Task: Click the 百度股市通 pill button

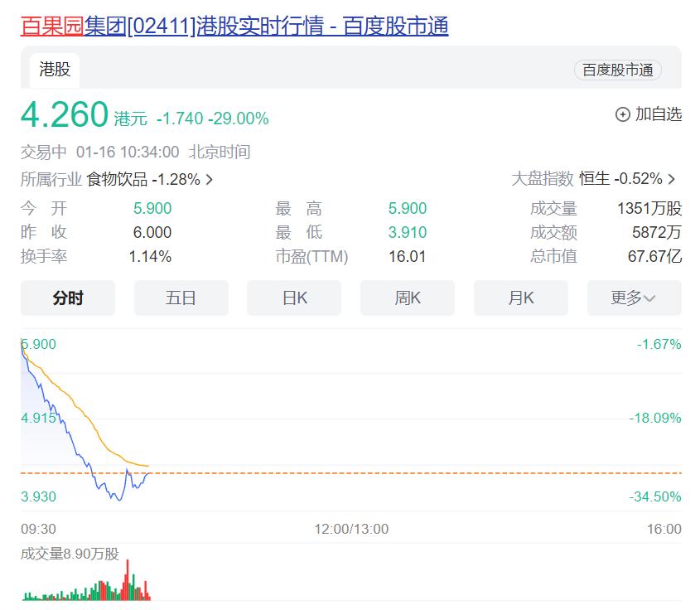Action: pyautogui.click(x=618, y=70)
